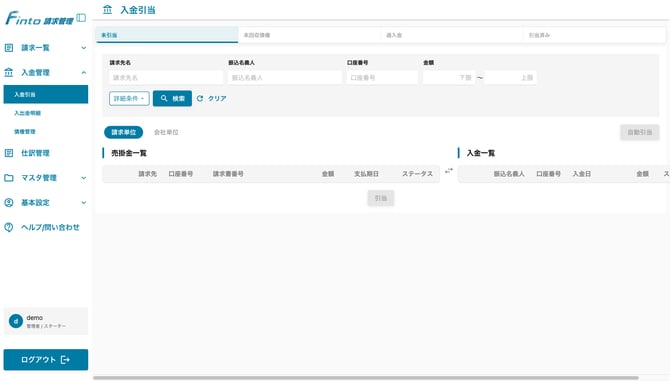Focus the 請求先名 input field
The height and width of the screenshot is (381, 670).
click(166, 78)
